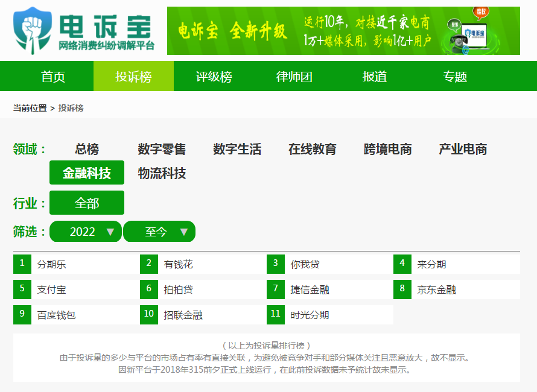
Task: Click 当前位置 breadcrumb link
Action: tap(30, 108)
